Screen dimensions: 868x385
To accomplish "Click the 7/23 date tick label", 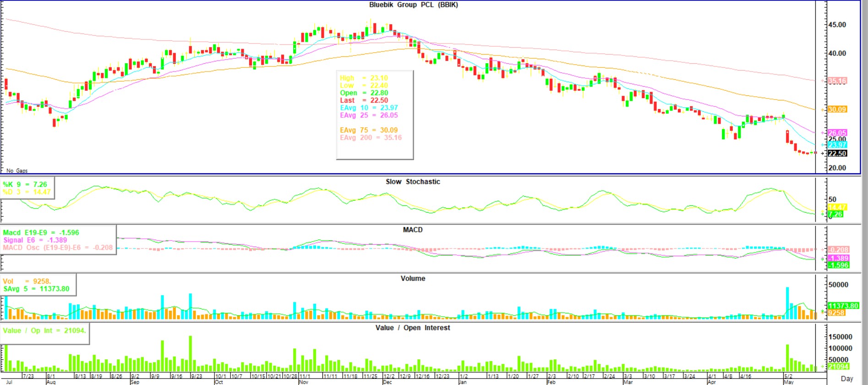I will 28,376.
